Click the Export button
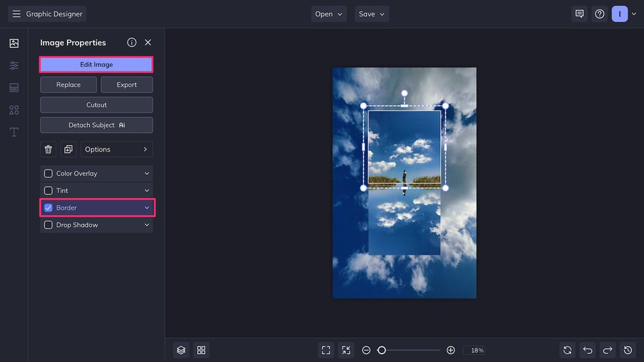The height and width of the screenshot is (362, 644). pos(126,85)
